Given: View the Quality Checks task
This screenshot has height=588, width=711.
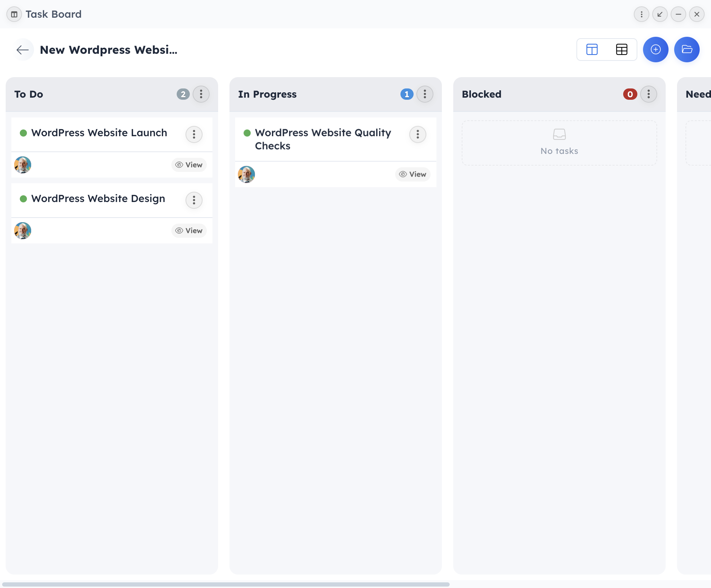Looking at the screenshot, I should (413, 174).
